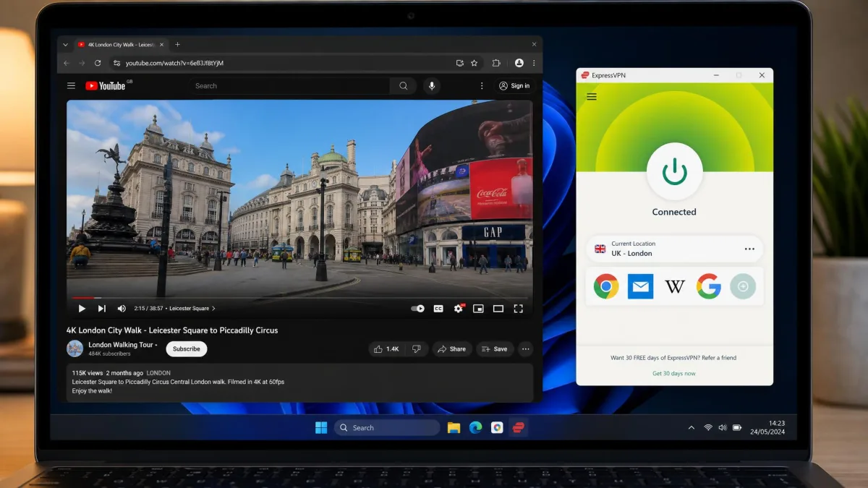Focus the YouTube search box
The height and width of the screenshot is (488, 868).
tap(291, 86)
